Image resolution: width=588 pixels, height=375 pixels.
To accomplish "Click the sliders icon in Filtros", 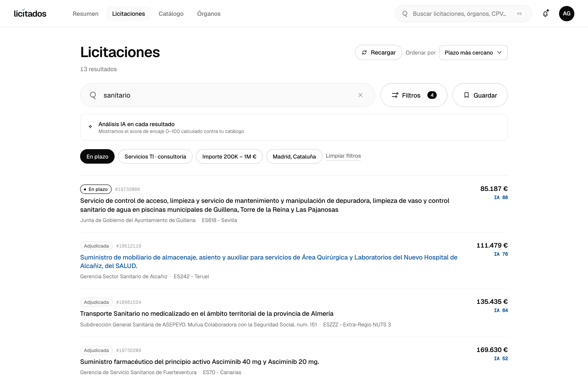I will click(395, 95).
